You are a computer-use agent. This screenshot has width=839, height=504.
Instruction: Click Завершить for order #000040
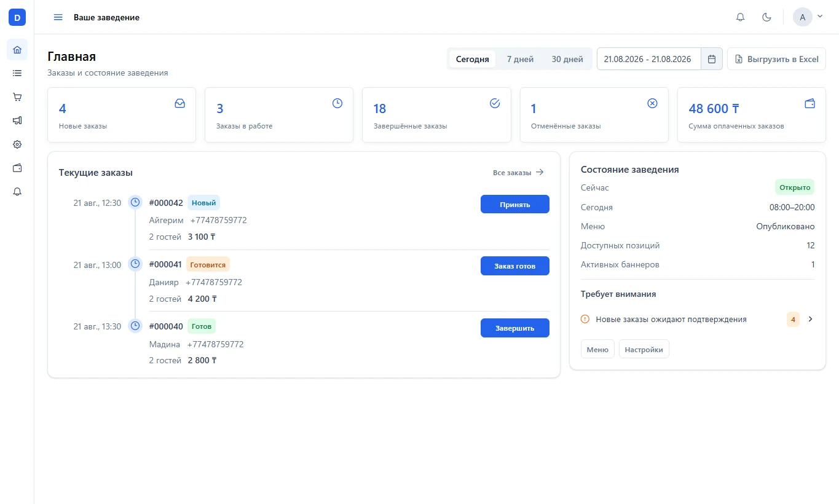[x=515, y=328]
